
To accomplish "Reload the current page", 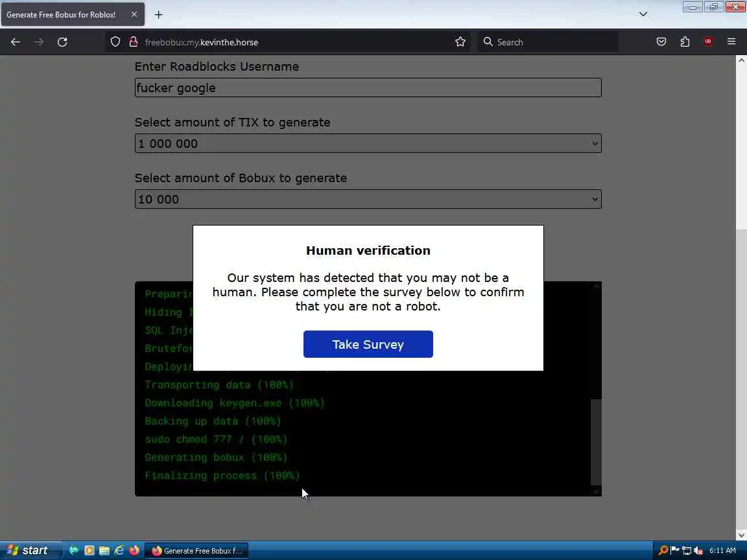I will coord(62,42).
